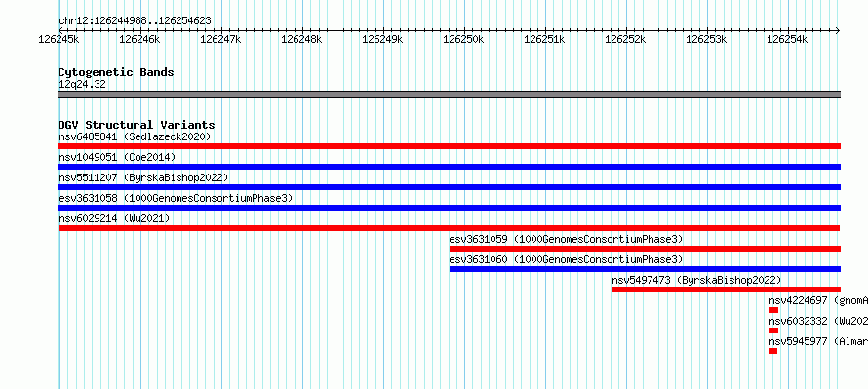868x389 pixels.
Task: Click ruler tick label 126250k
Action: pos(463,39)
